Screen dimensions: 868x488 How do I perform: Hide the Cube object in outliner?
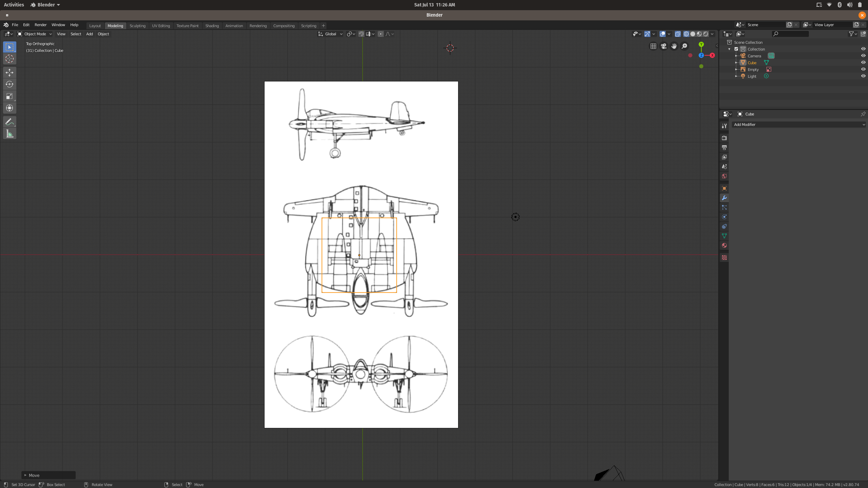tap(863, 62)
